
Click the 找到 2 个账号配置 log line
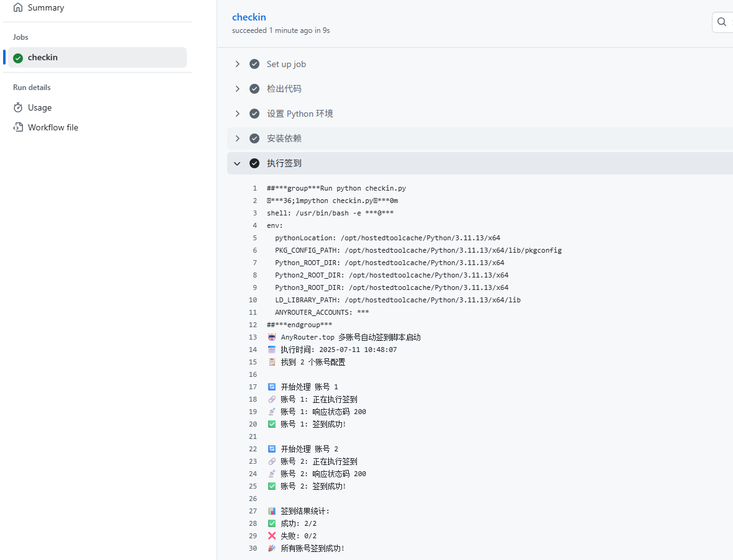coord(306,362)
